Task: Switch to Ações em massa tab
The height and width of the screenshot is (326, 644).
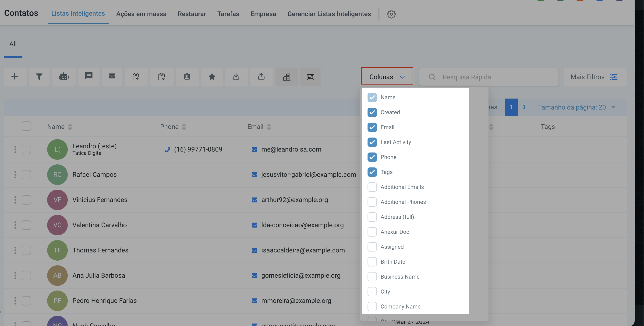Action: [141, 14]
